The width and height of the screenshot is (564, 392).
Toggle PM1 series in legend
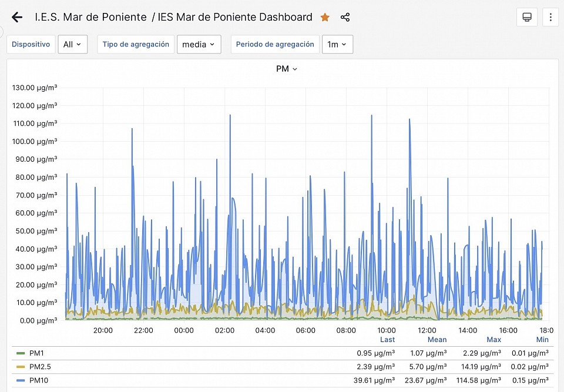pyautogui.click(x=36, y=353)
